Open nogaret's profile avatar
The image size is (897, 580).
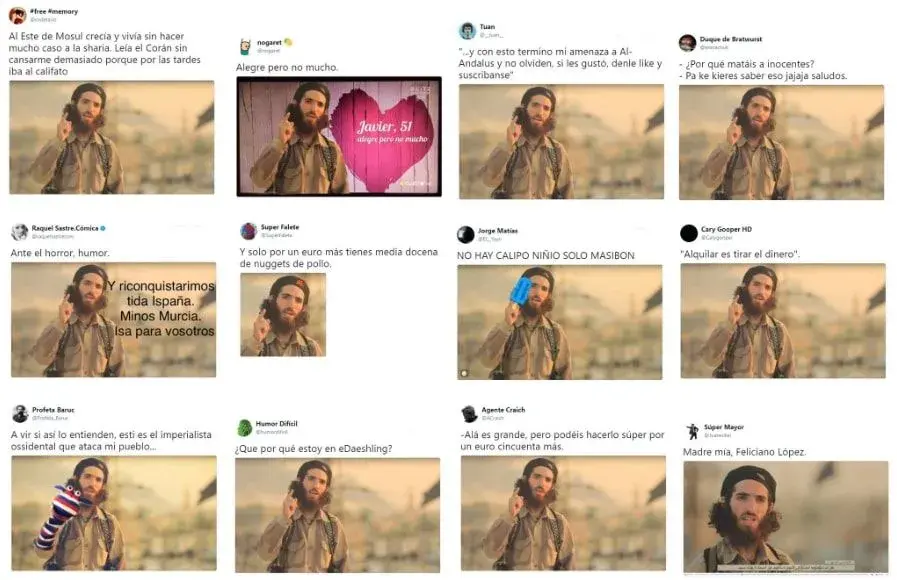point(246,46)
